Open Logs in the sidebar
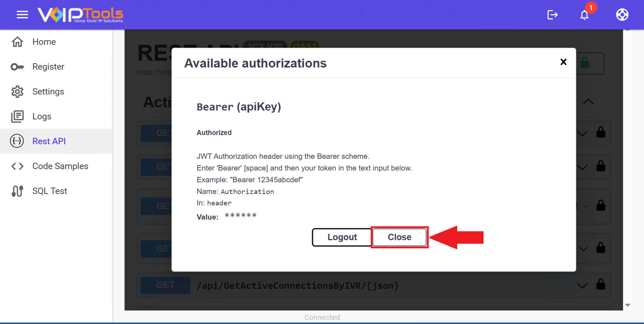 (42, 117)
